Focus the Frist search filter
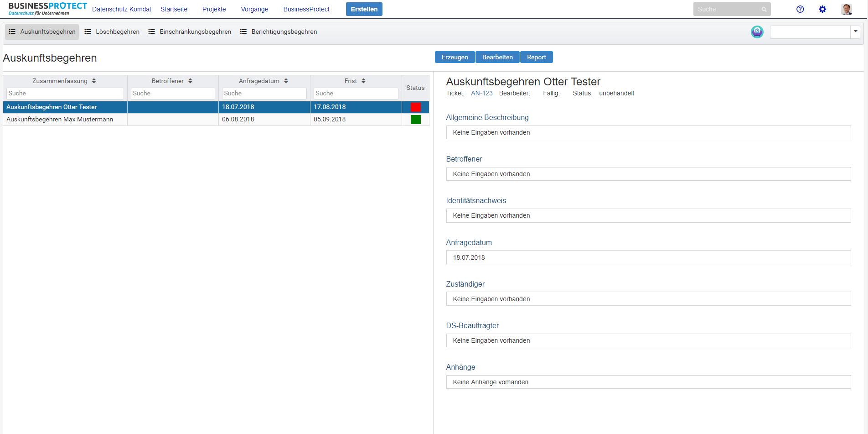 [x=356, y=93]
